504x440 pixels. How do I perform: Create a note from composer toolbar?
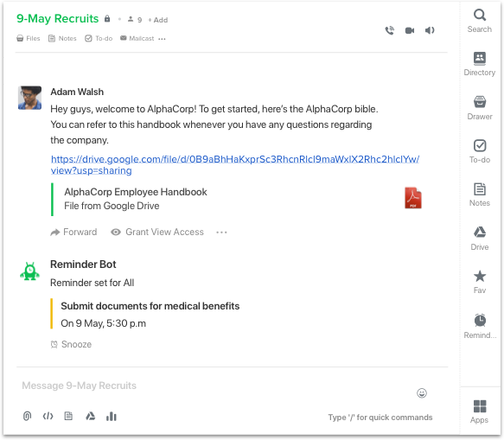68,416
